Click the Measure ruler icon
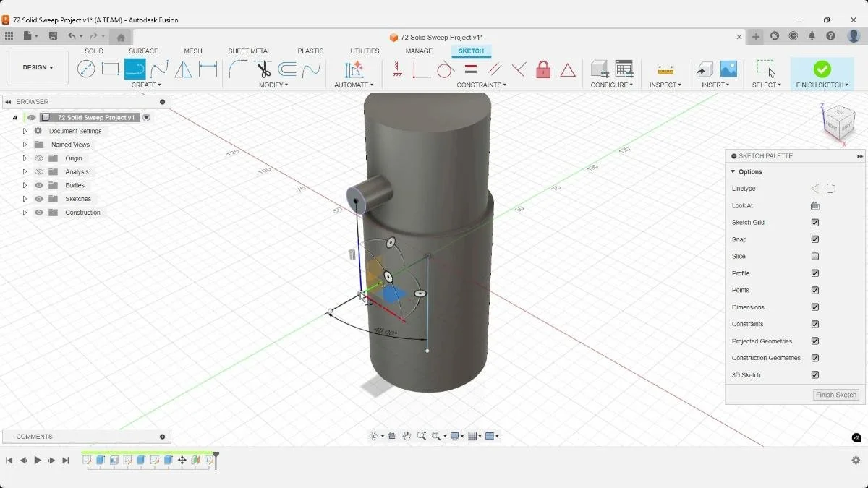Image resolution: width=868 pixels, height=488 pixels. pyautogui.click(x=665, y=69)
